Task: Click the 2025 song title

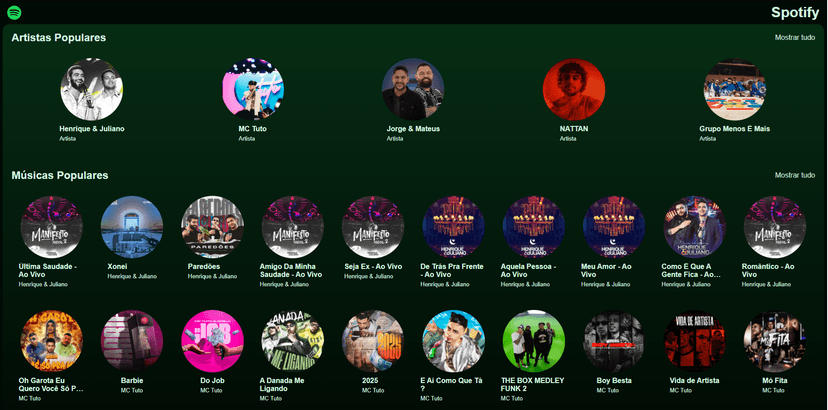Action: [370, 380]
